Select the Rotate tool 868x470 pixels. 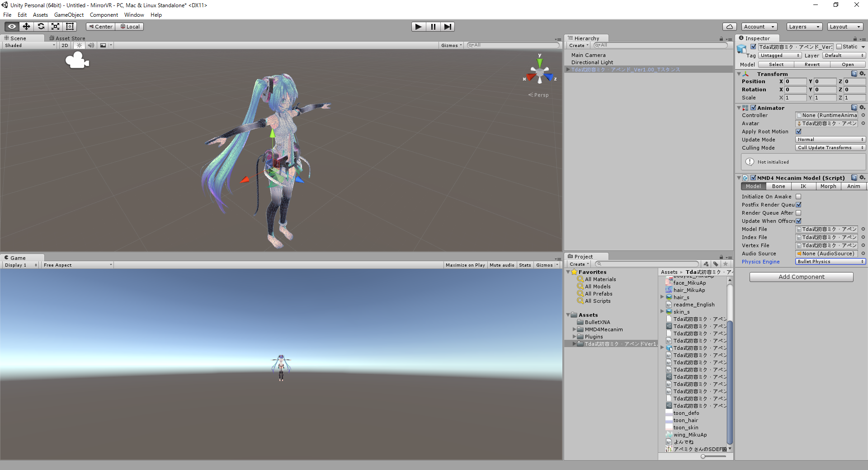[41, 26]
